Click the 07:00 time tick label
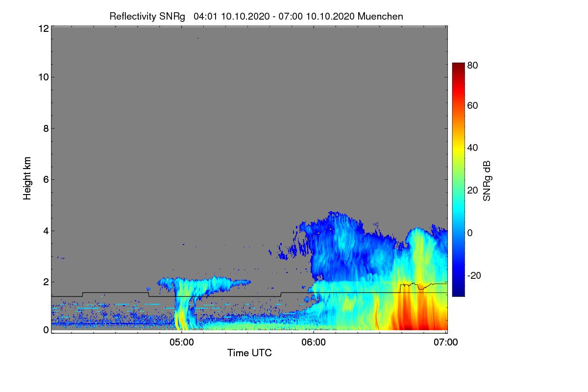This screenshot has width=588, height=392. tap(446, 343)
